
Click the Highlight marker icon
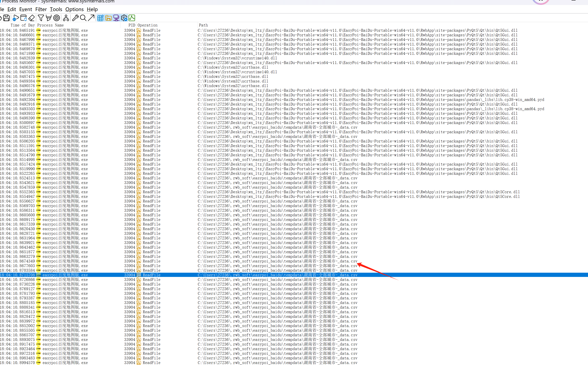point(49,18)
